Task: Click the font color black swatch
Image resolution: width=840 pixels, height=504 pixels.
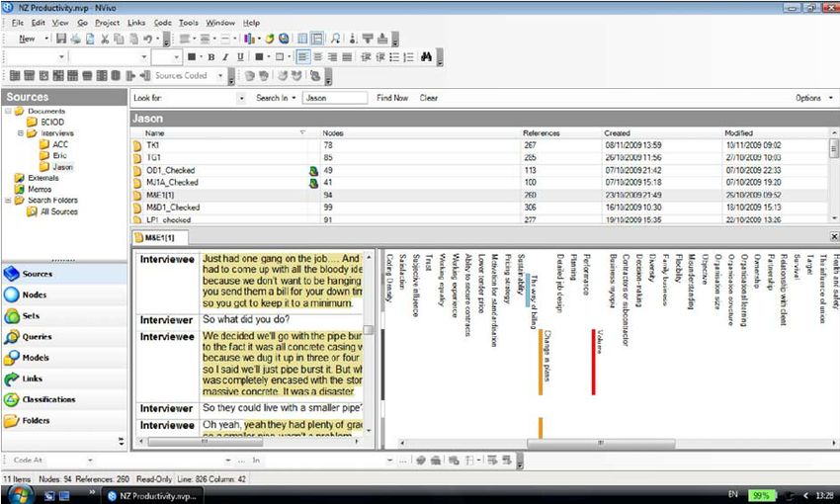Action: [192, 56]
